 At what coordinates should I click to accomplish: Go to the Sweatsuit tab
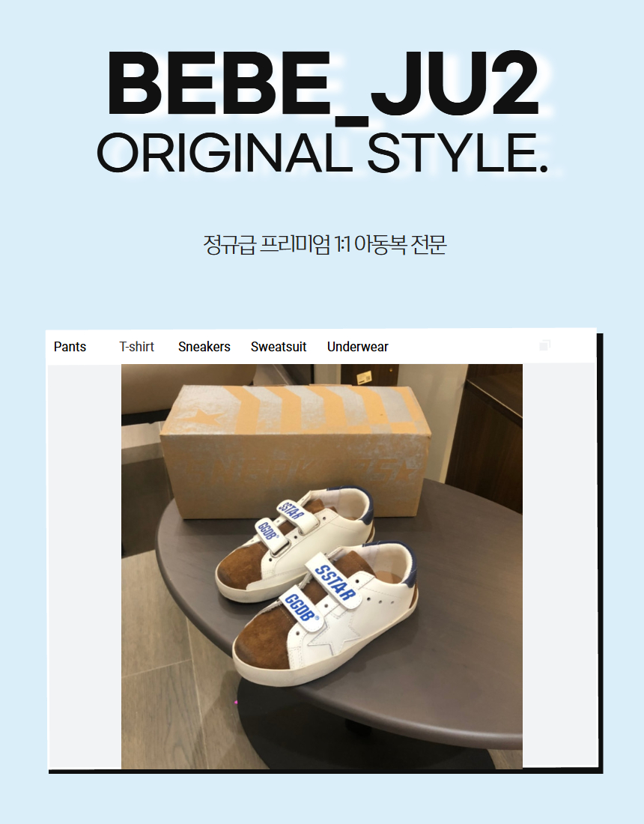tap(279, 347)
